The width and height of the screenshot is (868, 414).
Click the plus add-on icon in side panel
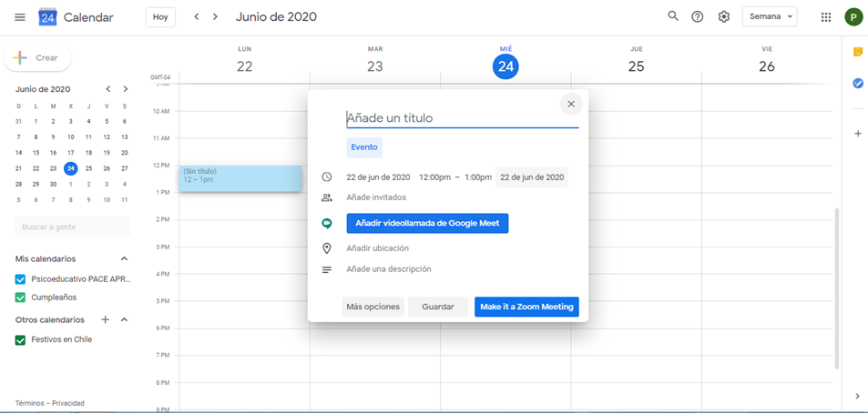(x=858, y=133)
